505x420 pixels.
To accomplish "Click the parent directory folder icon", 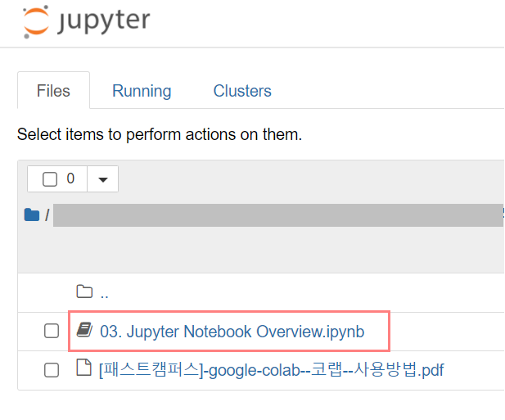I will click(x=84, y=291).
